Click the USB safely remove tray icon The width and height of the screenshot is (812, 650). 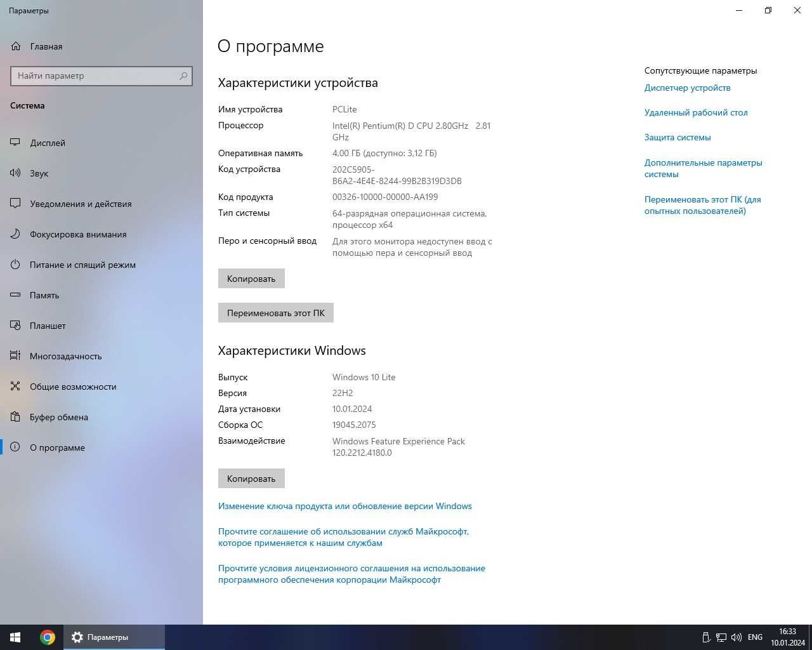point(706,637)
